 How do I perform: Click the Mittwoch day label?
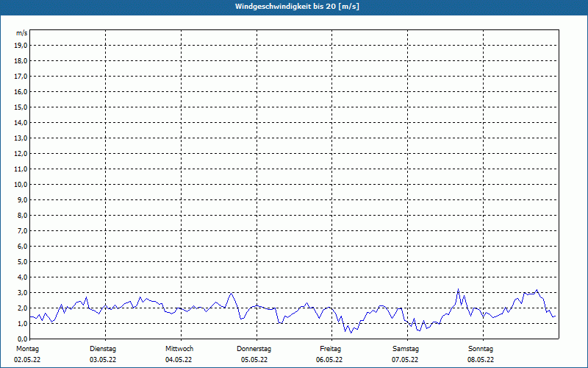[179, 348]
